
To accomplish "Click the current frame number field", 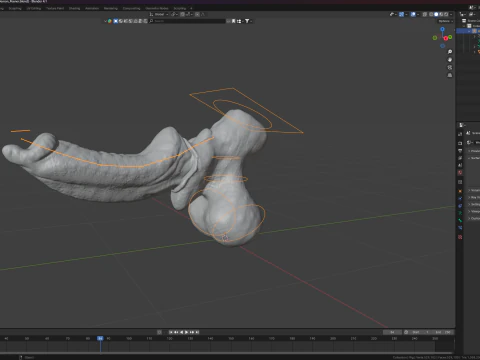I will click(392, 332).
